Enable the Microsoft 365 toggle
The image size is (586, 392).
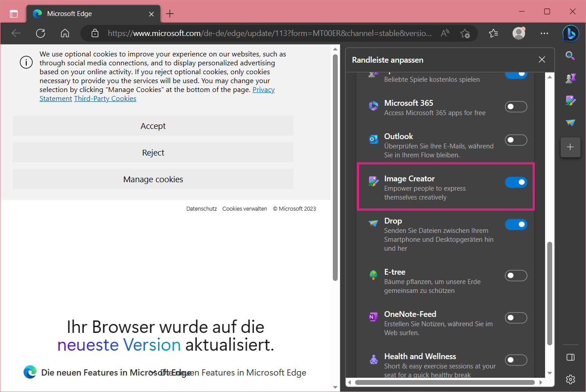(x=516, y=107)
